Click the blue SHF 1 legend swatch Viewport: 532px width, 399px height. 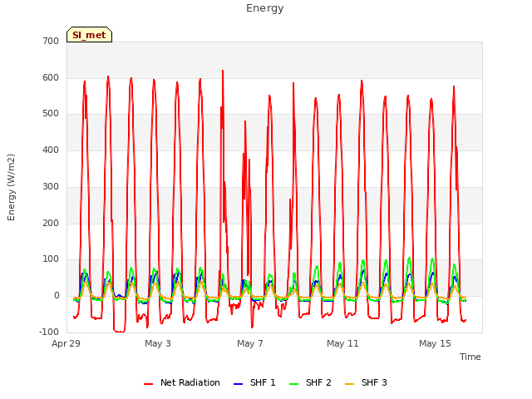[239, 384]
